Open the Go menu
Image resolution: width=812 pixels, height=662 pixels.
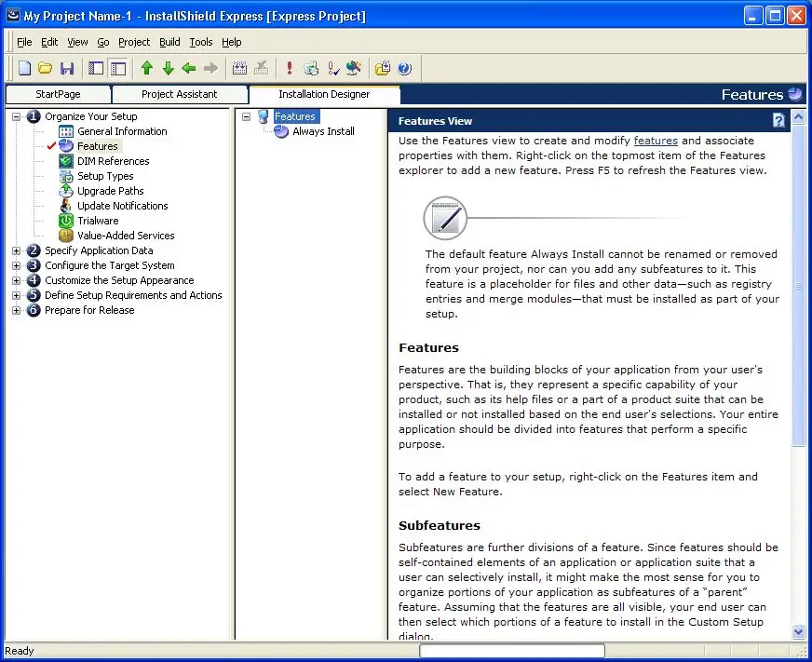103,42
